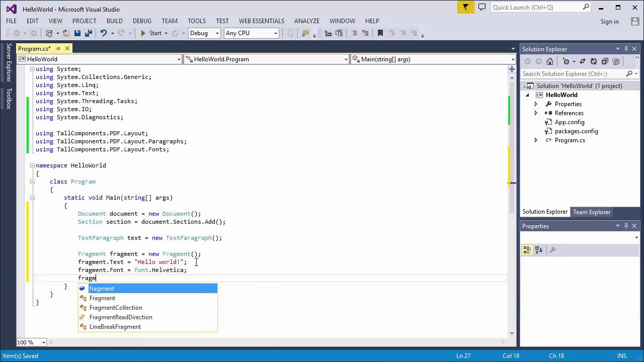Image resolution: width=644 pixels, height=362 pixels.
Task: Click the New Project toolbar icon
Action: 49,33
